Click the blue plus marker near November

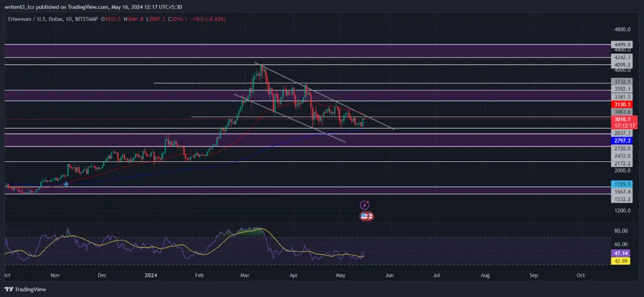[65, 184]
